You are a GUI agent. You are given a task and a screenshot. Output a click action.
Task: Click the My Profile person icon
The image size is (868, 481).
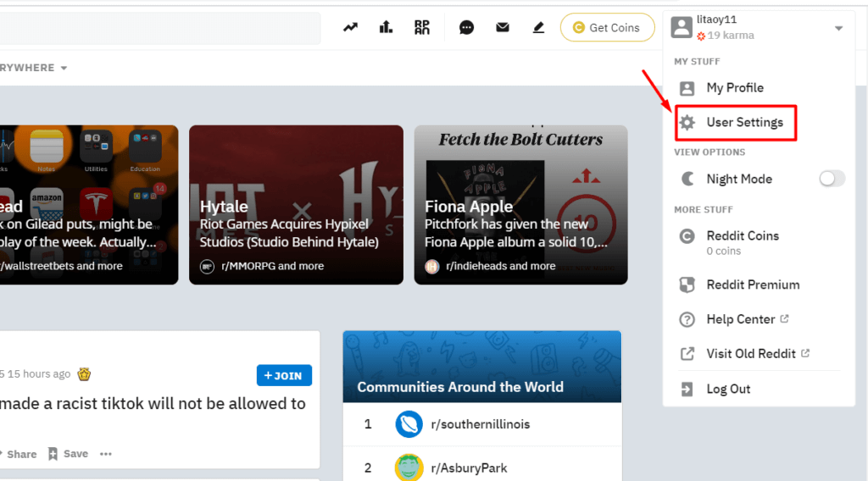coord(687,88)
